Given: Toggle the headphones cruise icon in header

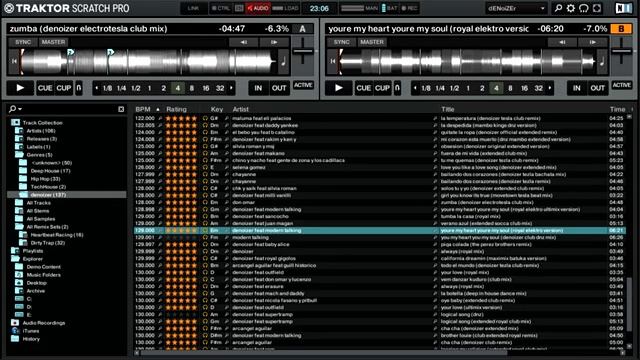Looking at the screenshot, I should pyautogui.click(x=584, y=8).
